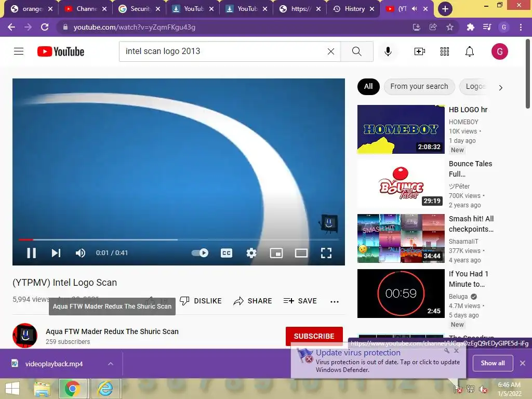Open File Explorer from taskbar
The image size is (532, 399).
point(42,389)
